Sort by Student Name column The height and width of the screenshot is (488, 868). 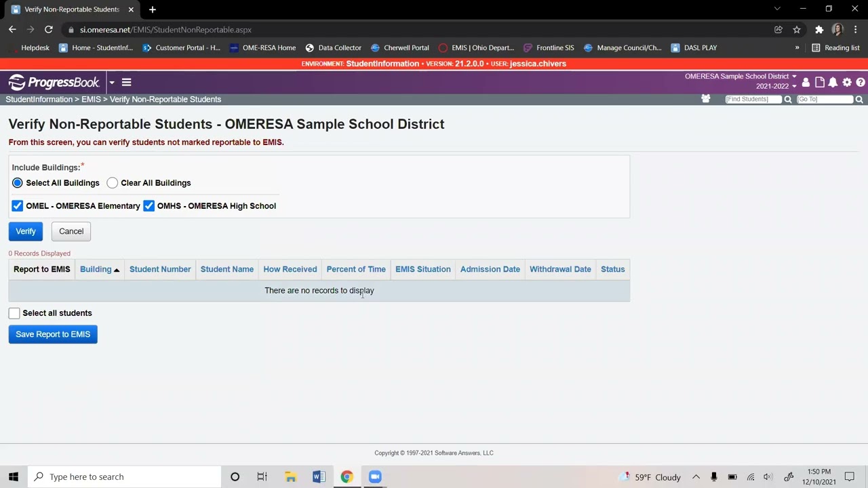click(x=227, y=269)
